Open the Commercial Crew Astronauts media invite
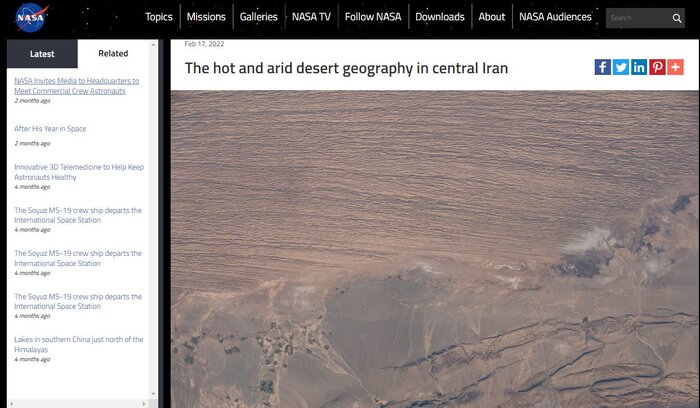This screenshot has width=700, height=408. (76, 86)
